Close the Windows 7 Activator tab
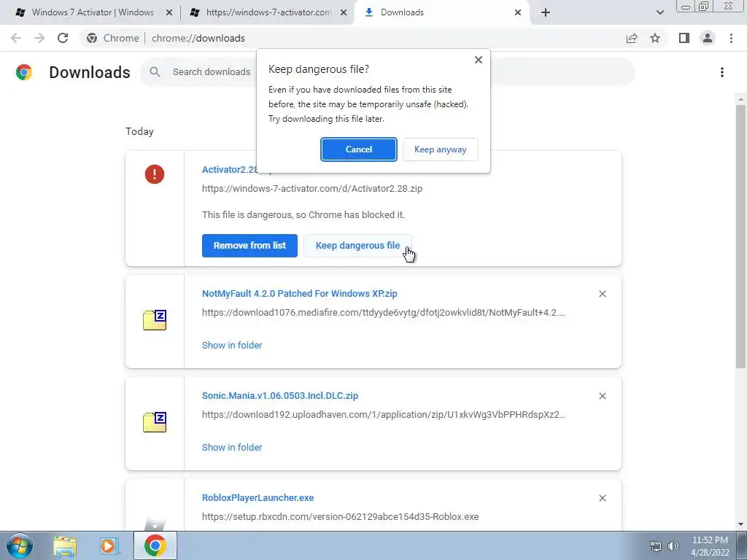Image resolution: width=747 pixels, height=560 pixels. click(x=169, y=12)
